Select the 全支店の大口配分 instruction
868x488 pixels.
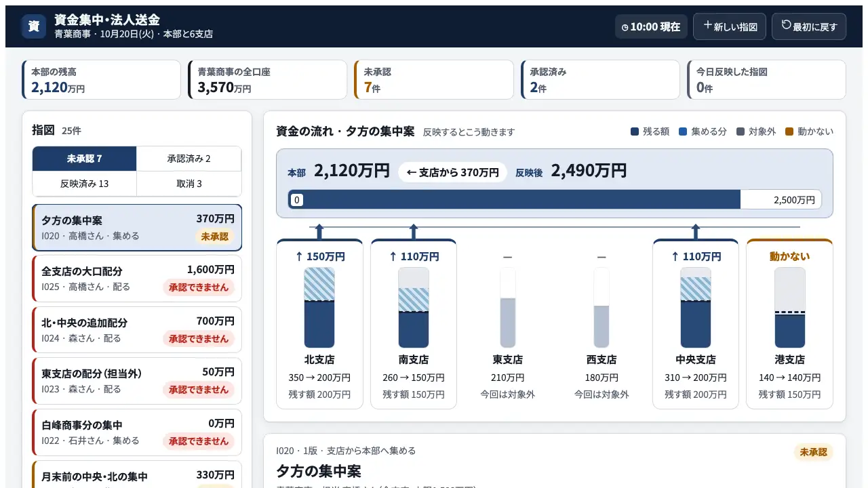[137, 279]
